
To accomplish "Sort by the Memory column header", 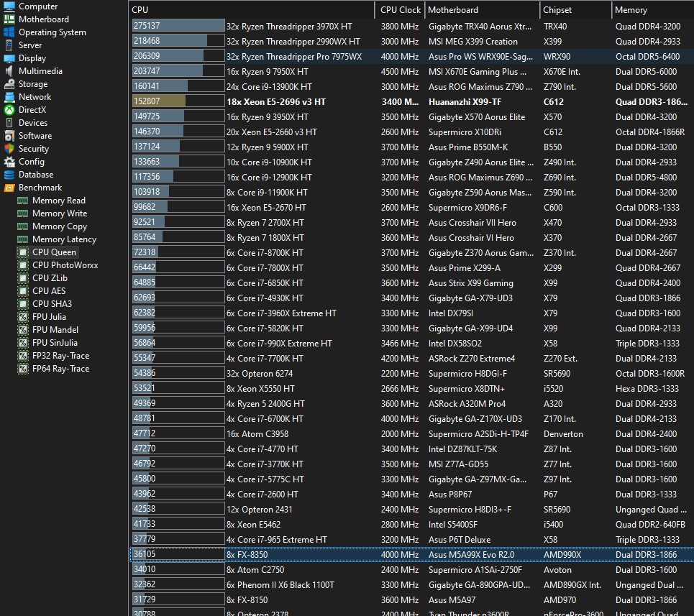I will pyautogui.click(x=653, y=10).
